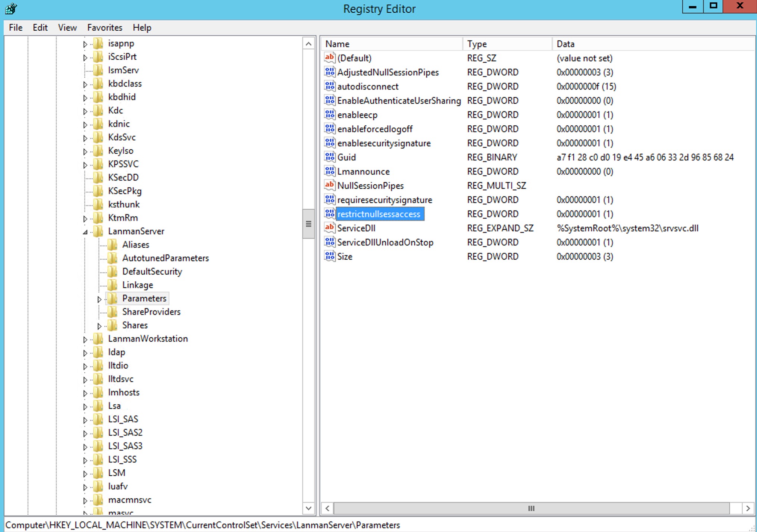Click the (Default) string value icon
The height and width of the screenshot is (532, 757).
click(330, 57)
